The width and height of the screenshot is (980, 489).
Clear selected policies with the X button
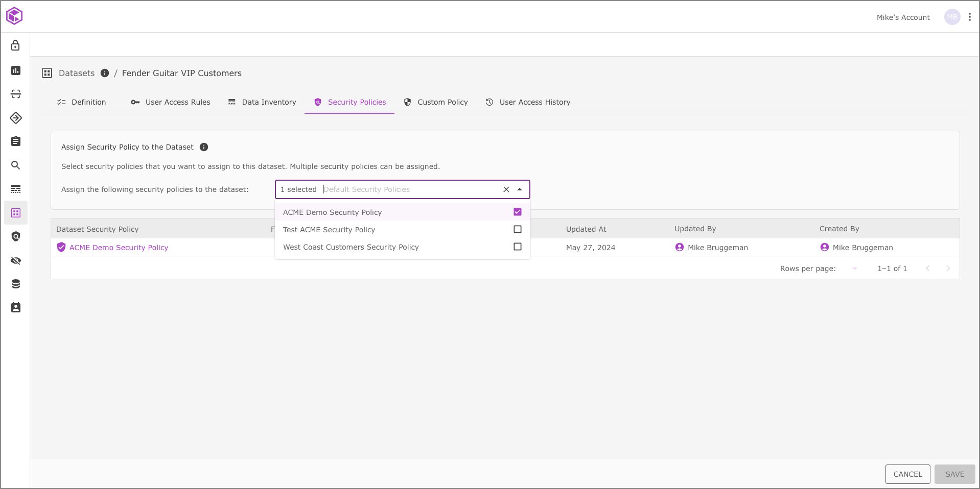coord(506,189)
